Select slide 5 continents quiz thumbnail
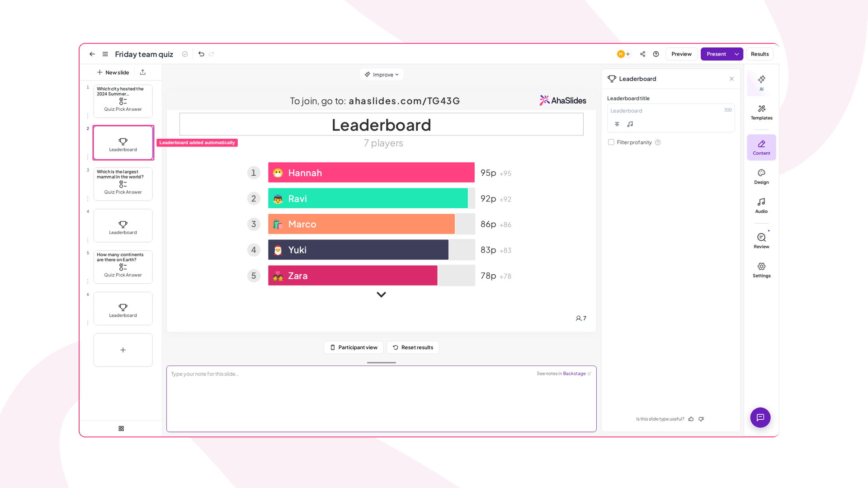This screenshot has height=488, width=868. click(123, 267)
